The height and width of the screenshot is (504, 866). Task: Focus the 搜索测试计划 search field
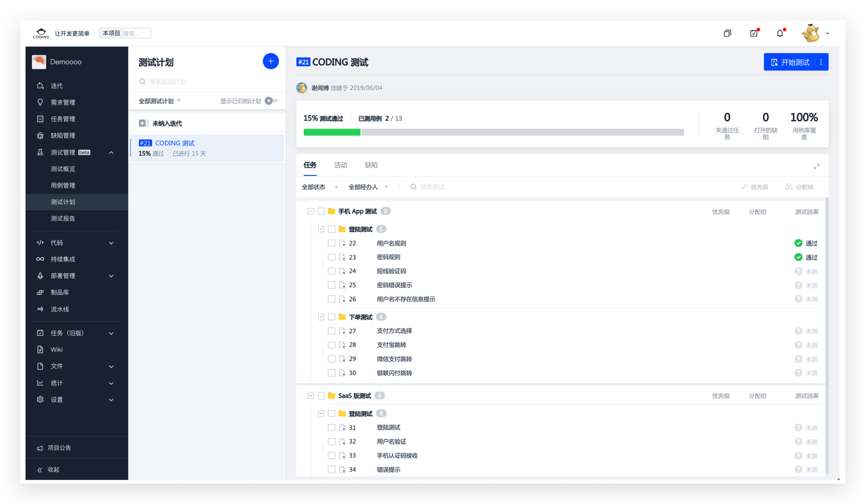point(207,82)
